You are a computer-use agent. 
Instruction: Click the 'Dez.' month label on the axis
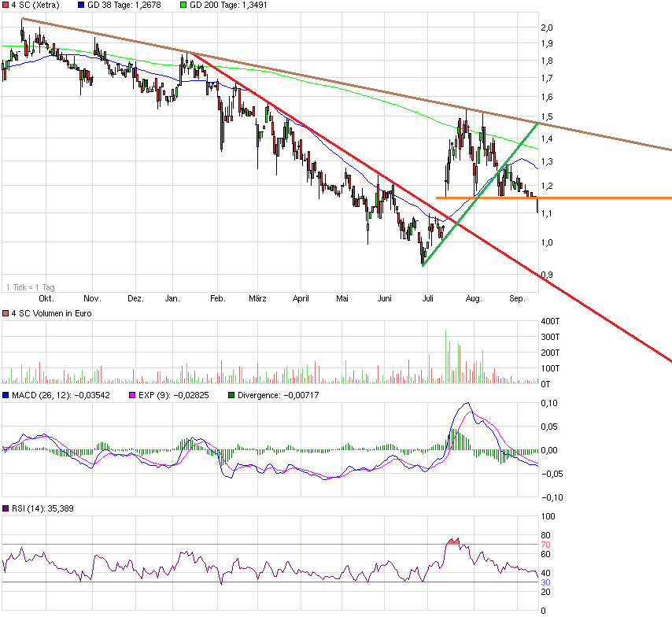[135, 298]
